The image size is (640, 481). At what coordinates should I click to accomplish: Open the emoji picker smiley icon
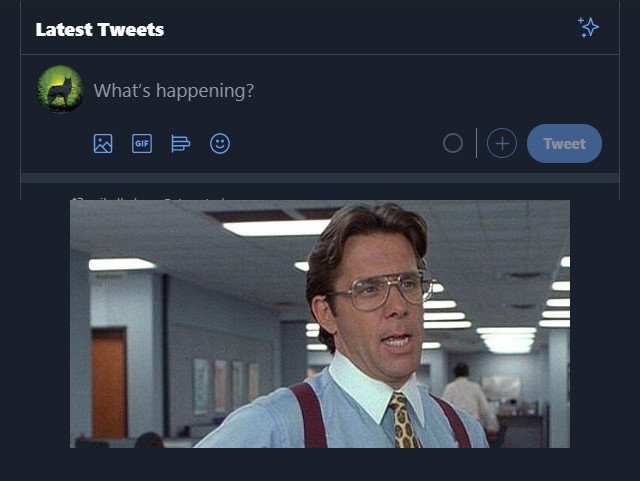tap(220, 144)
